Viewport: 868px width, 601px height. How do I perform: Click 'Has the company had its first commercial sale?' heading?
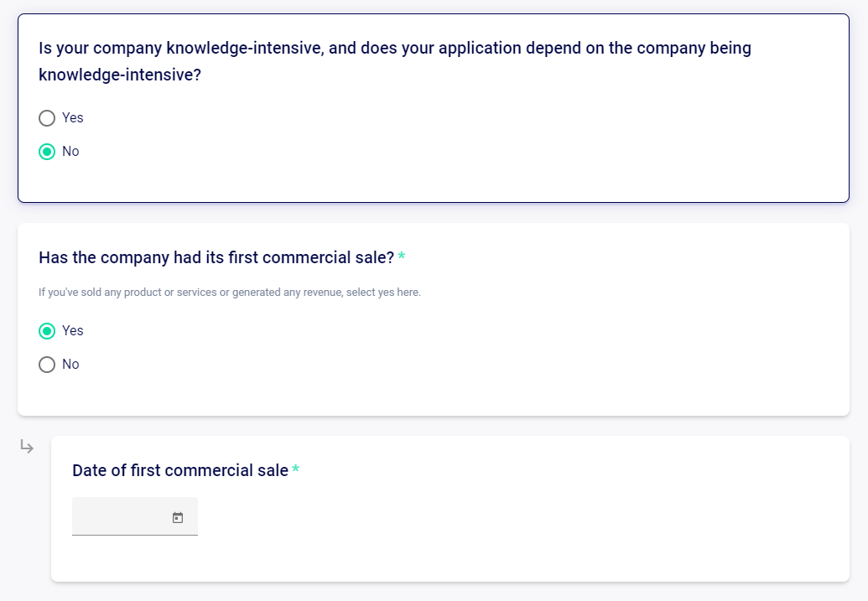click(216, 258)
